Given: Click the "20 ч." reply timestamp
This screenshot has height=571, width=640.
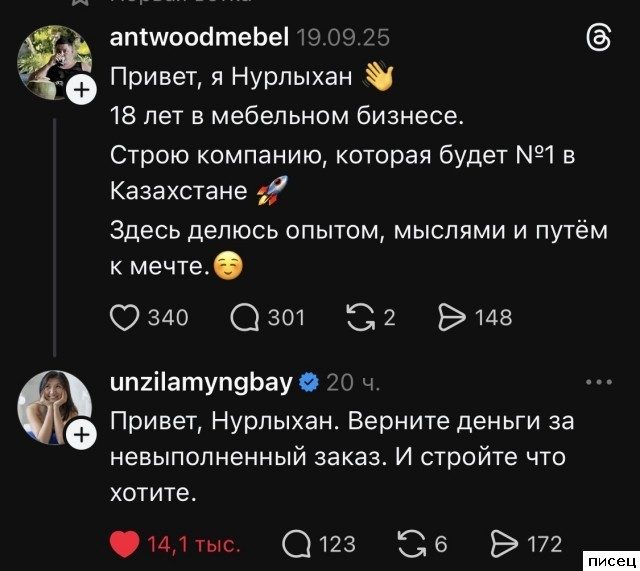Looking at the screenshot, I should 353,383.
